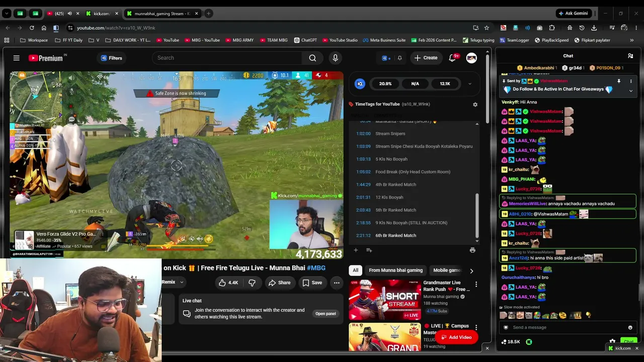Image resolution: width=644 pixels, height=362 pixels.
Task: Open TimeTags settings gear
Action: click(475, 104)
